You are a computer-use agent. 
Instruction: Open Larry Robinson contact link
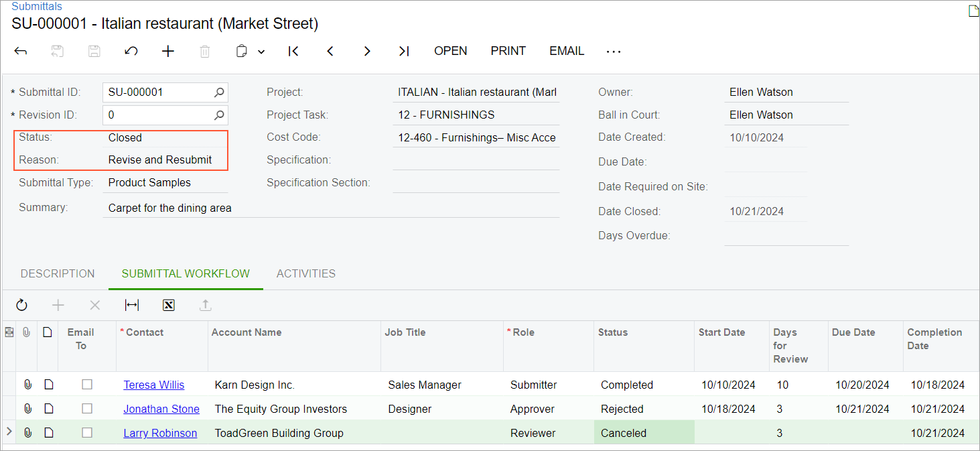coord(160,433)
